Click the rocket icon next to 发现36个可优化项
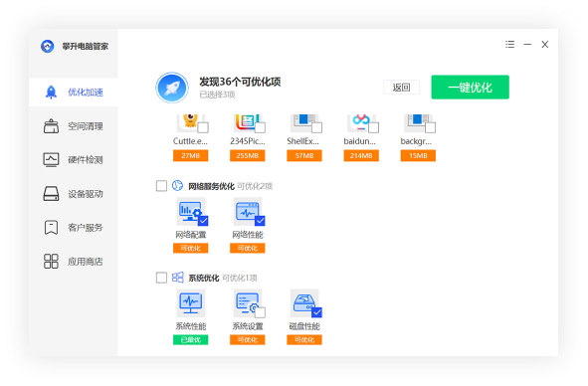Image resolution: width=588 pixels, height=386 pixels. coord(172,88)
